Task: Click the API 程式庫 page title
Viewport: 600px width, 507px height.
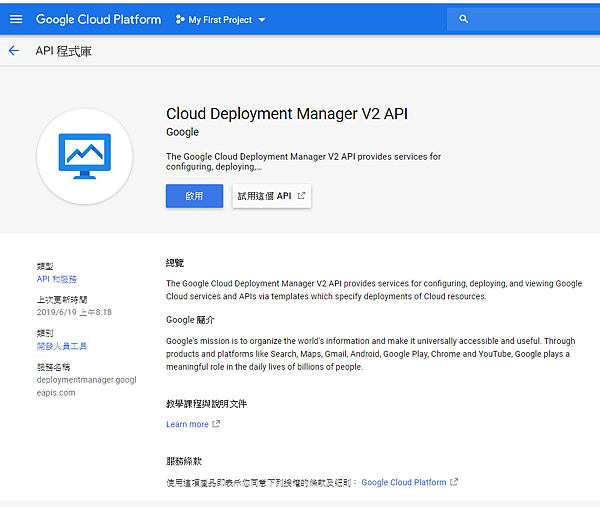Action: click(x=65, y=50)
